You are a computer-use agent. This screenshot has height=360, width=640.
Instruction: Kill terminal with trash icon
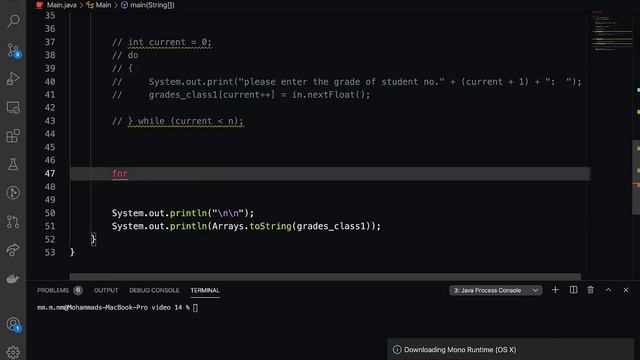(x=591, y=290)
